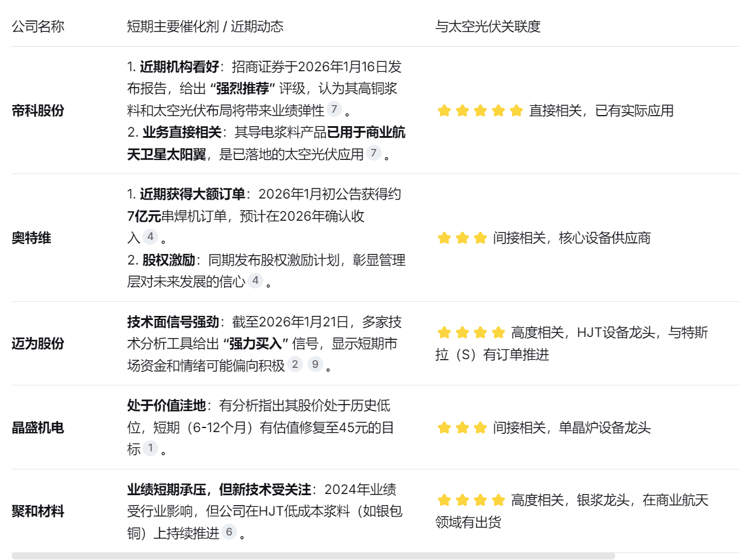Image resolution: width=739 pixels, height=560 pixels.
Task: Click the 与太空光伏关联度 column header
Action: click(x=487, y=26)
